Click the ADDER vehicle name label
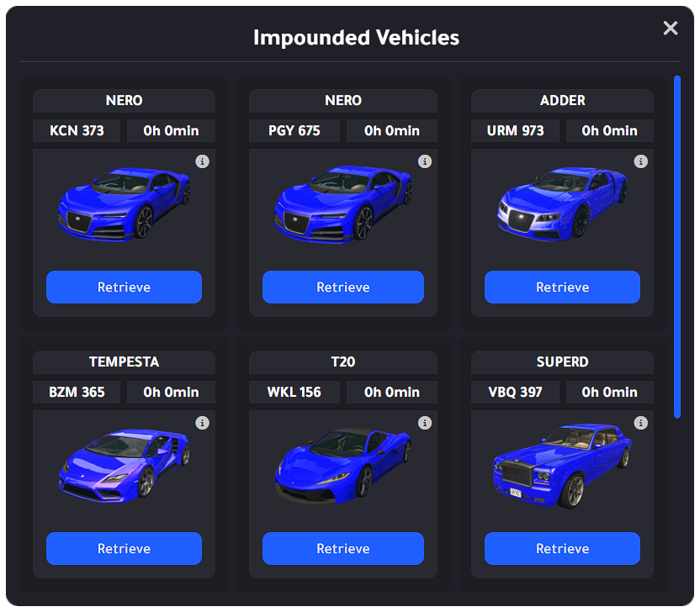This screenshot has width=700, height=612. [563, 100]
